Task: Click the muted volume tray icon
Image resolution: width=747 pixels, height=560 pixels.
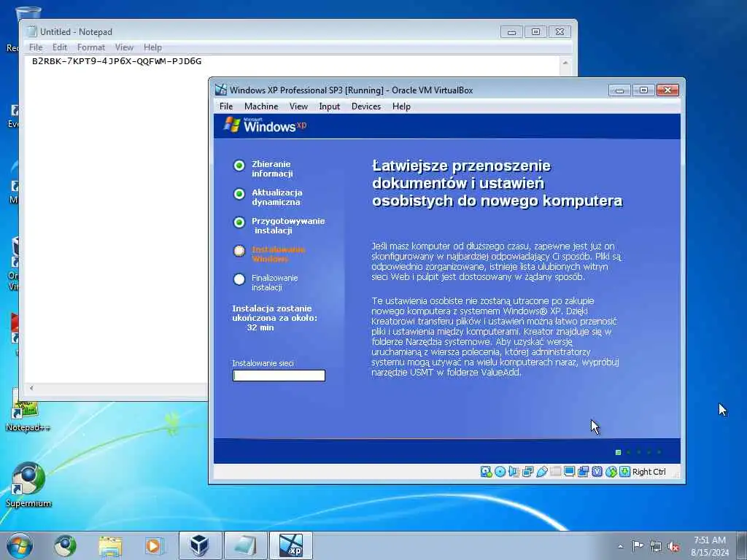Action: pos(673,547)
